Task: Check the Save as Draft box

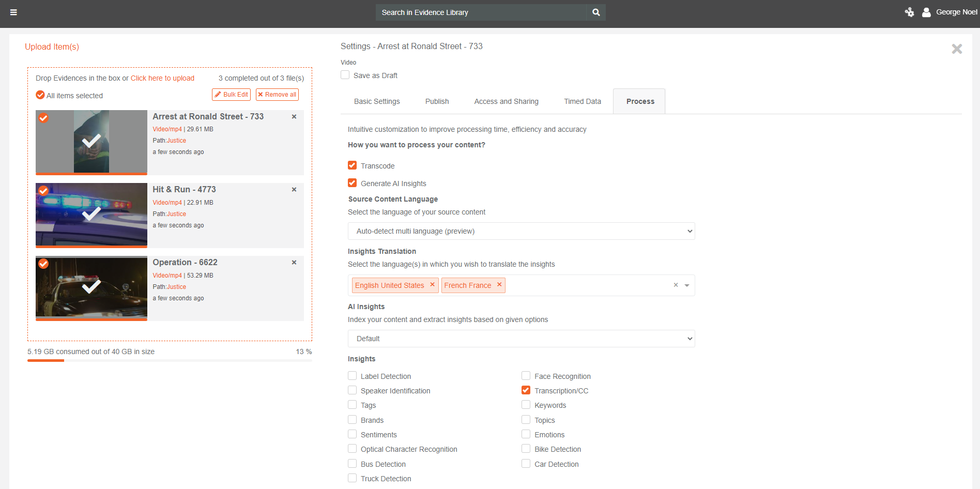Action: pos(345,75)
